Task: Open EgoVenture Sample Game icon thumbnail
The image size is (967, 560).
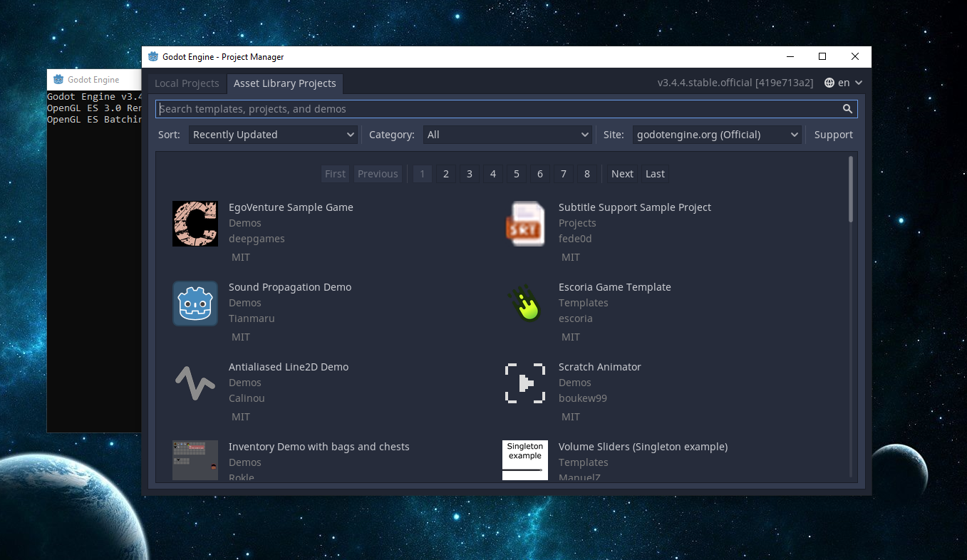Action: 195,224
